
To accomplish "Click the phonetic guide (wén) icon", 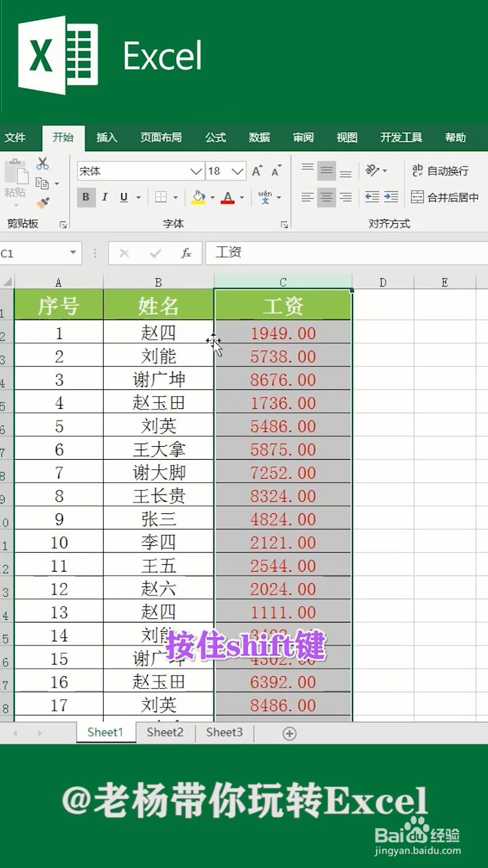I will pos(265,197).
